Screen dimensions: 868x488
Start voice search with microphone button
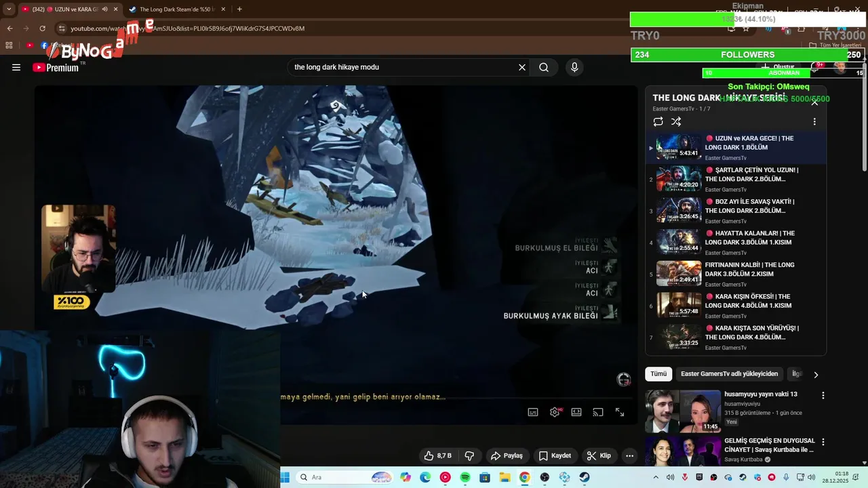(x=574, y=67)
